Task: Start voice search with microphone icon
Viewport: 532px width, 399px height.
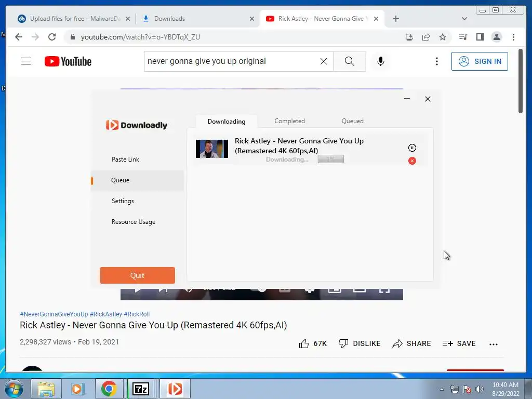Action: (381, 61)
